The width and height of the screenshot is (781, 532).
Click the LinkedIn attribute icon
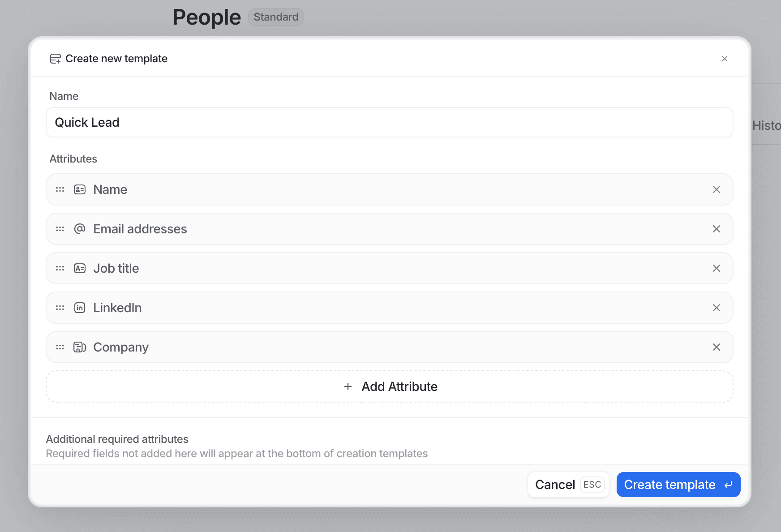tap(79, 308)
